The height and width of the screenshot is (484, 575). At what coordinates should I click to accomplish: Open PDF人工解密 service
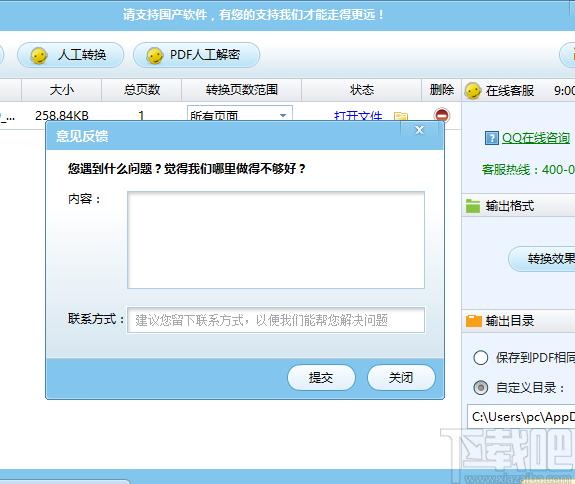[x=197, y=55]
